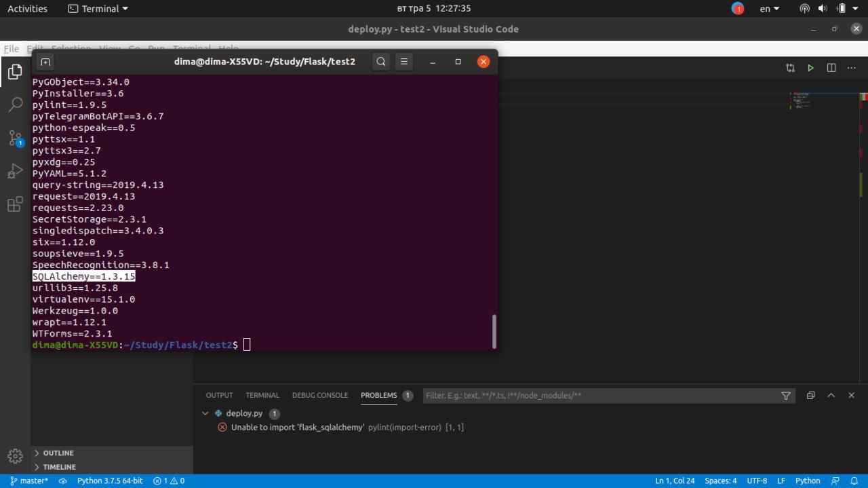Close the bottom panel
The image size is (868, 488).
click(x=852, y=395)
